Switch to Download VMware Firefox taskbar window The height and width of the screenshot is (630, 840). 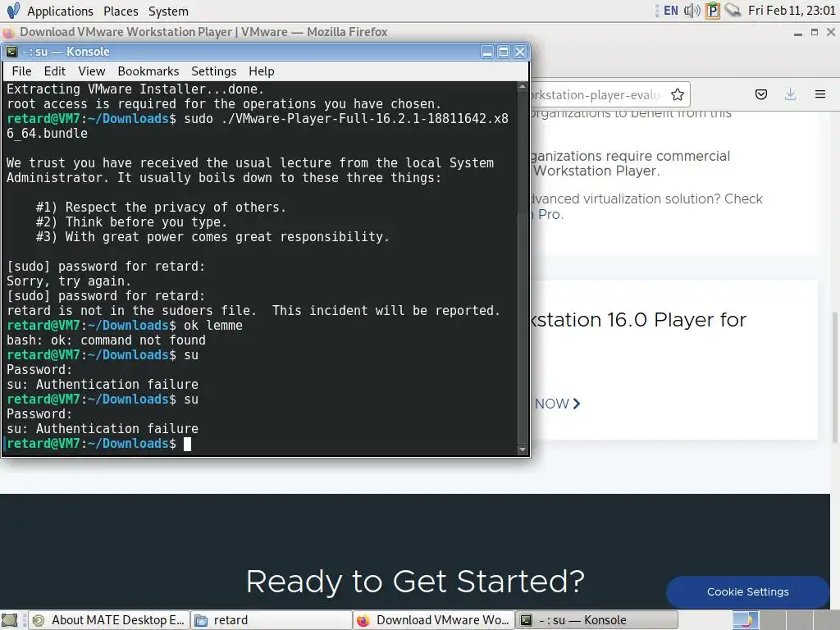(x=433, y=620)
